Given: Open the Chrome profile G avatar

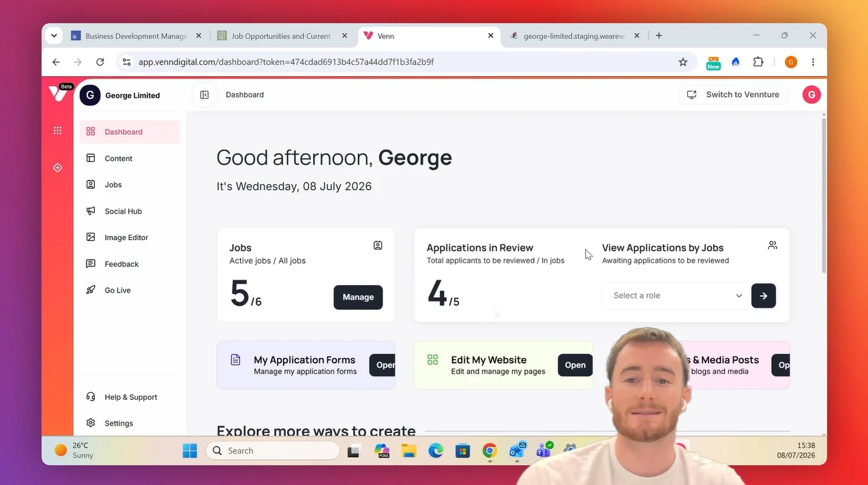Looking at the screenshot, I should click(791, 62).
